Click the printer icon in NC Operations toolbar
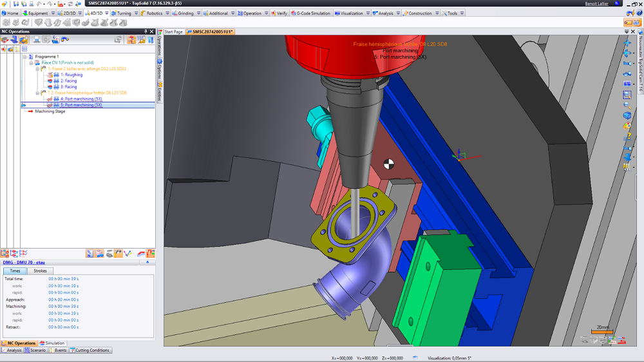The height and width of the screenshot is (362, 644). click(37, 40)
